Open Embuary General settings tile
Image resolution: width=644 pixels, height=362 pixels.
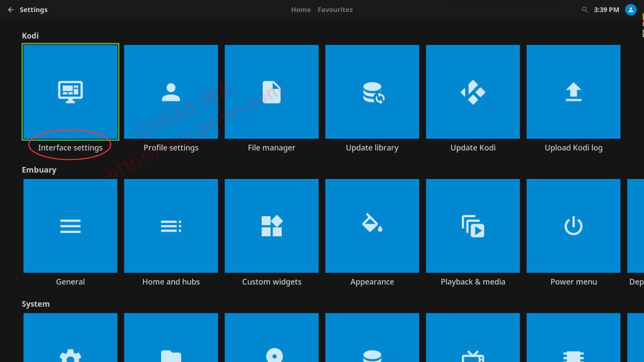(x=70, y=226)
